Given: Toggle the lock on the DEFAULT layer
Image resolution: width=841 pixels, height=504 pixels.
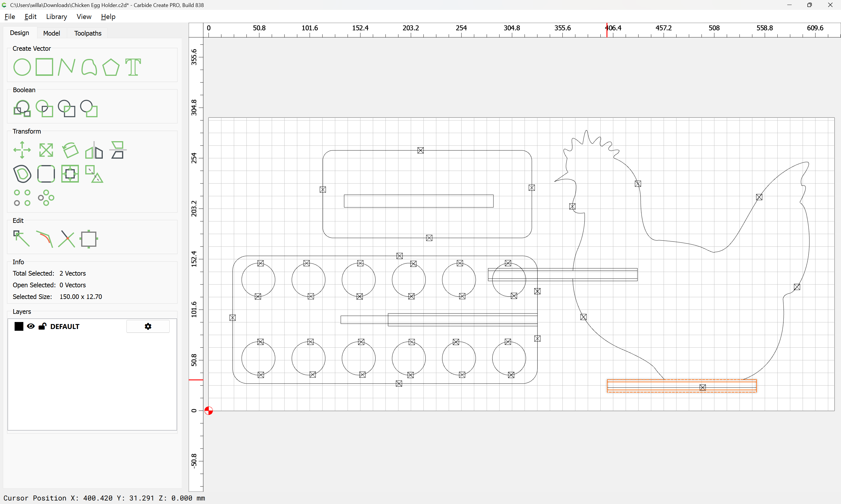Looking at the screenshot, I should pyautogui.click(x=42, y=326).
